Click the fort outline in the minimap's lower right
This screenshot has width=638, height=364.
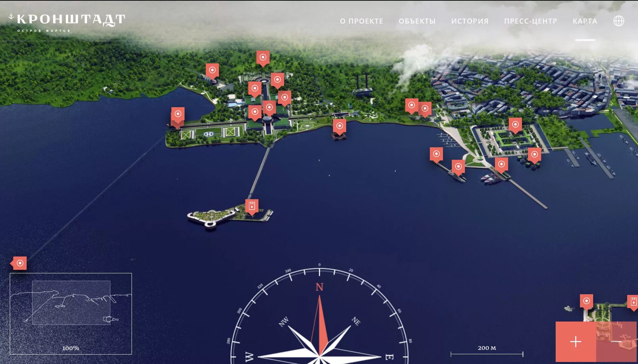pyautogui.click(x=110, y=319)
